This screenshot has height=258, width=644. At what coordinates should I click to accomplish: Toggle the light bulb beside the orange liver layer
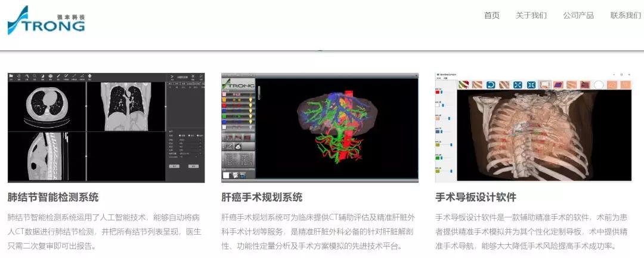[x=250, y=99]
